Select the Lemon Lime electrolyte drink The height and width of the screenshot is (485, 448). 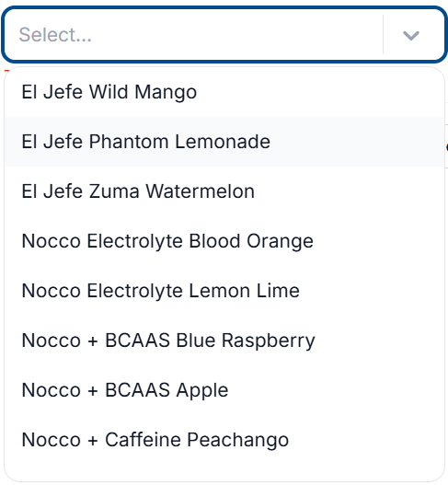224,291
